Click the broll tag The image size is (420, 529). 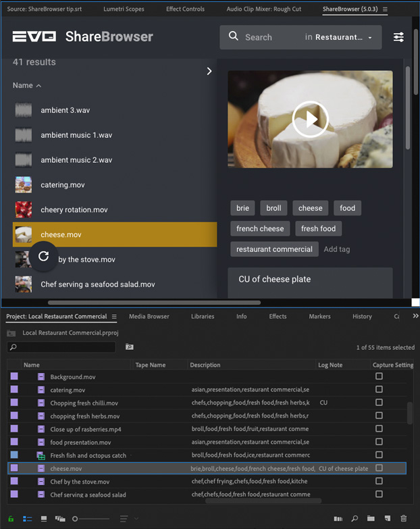[273, 208]
